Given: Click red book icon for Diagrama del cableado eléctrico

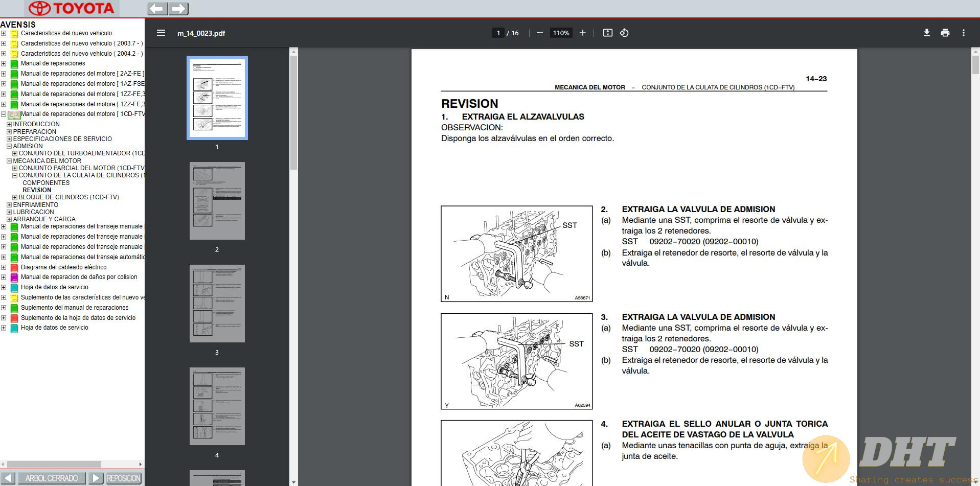Looking at the screenshot, I should click(x=14, y=267).
